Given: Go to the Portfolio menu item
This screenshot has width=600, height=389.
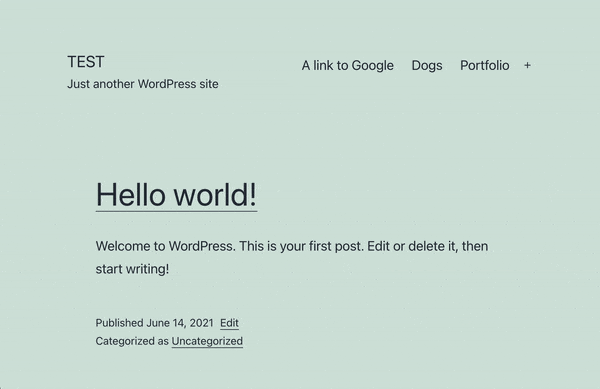Looking at the screenshot, I should [x=484, y=65].
